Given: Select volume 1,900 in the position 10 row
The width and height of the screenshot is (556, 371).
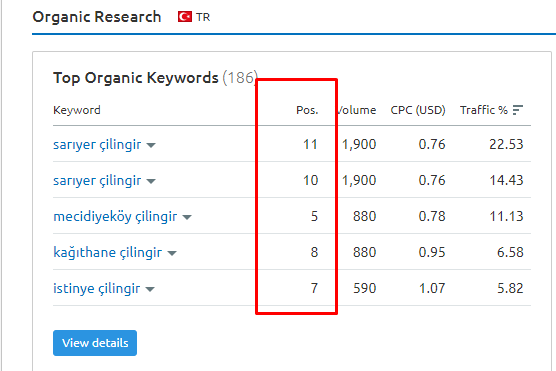Looking at the screenshot, I should click(359, 181).
